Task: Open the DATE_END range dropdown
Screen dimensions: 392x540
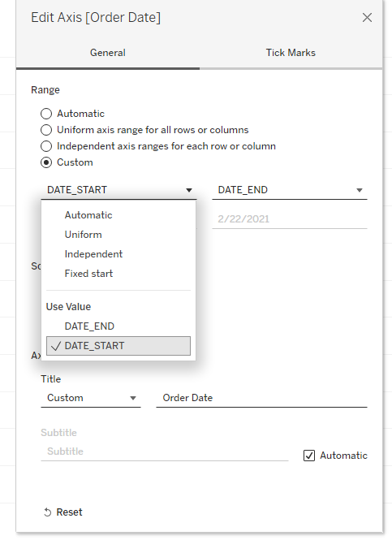Action: 290,190
